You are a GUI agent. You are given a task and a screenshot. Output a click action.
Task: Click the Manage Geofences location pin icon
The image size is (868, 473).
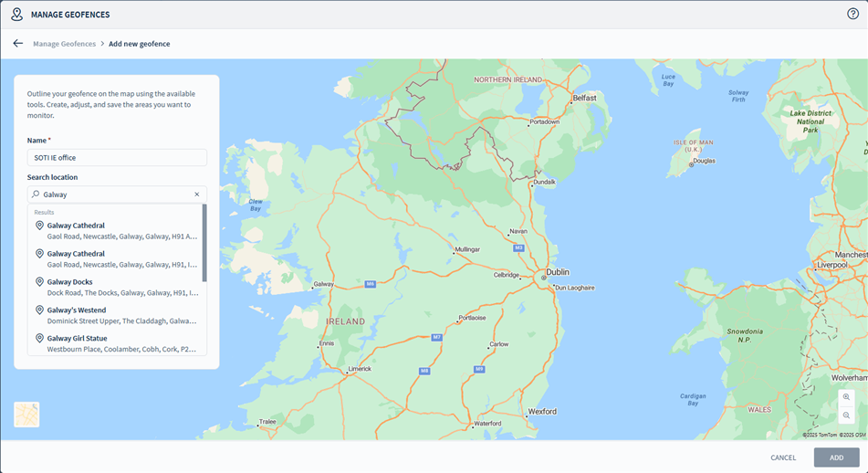[x=16, y=15]
